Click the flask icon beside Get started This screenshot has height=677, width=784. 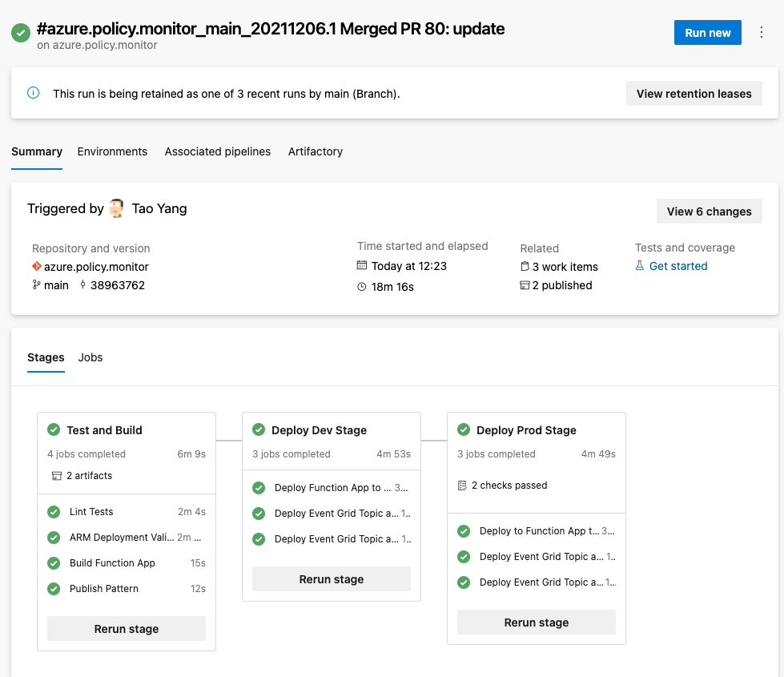click(x=640, y=266)
